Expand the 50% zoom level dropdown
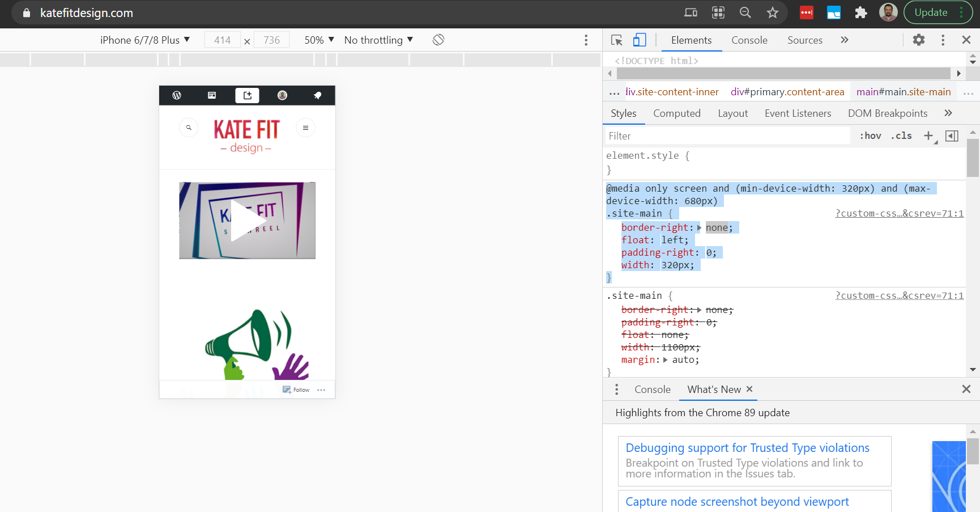 click(x=319, y=40)
